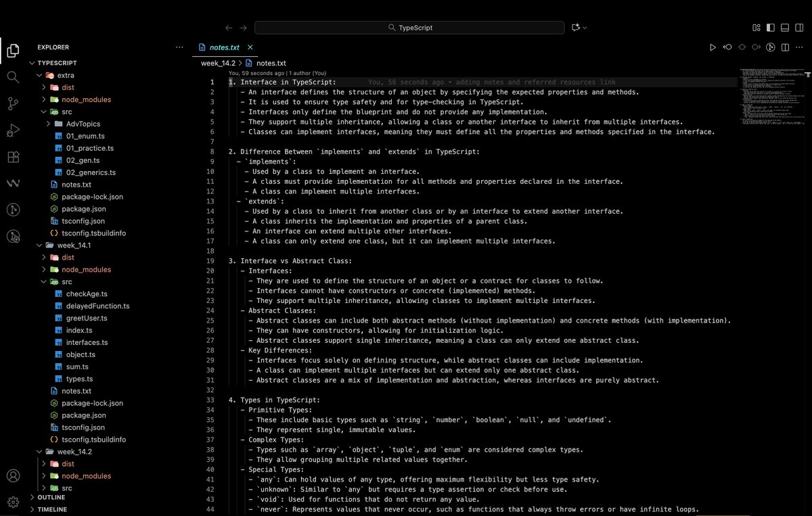The image size is (812, 516).
Task: Open the Copilot dropdown arrow
Action: tap(585, 28)
